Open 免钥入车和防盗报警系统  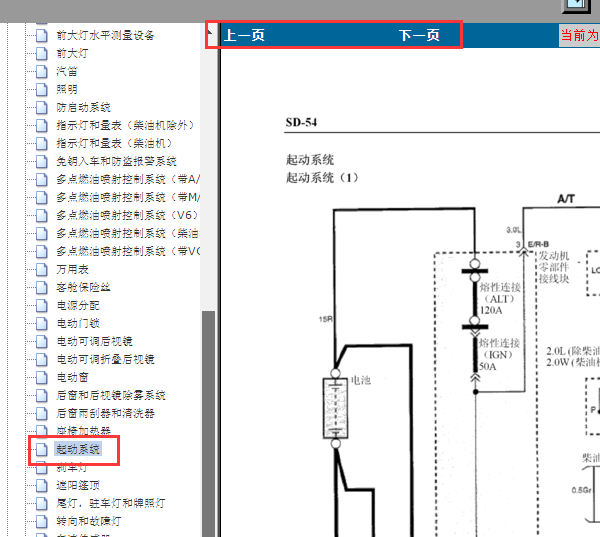pos(116,161)
